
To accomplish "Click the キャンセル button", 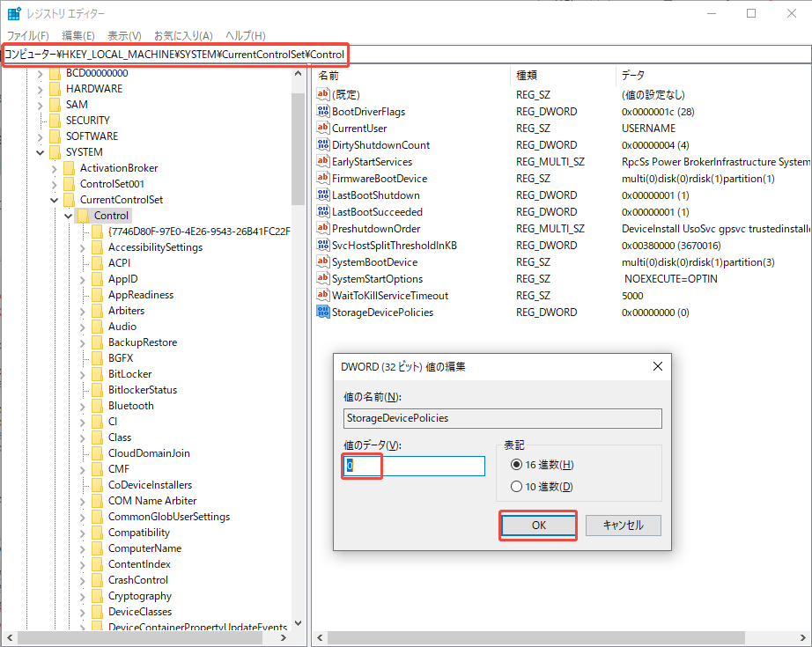I will (x=623, y=526).
